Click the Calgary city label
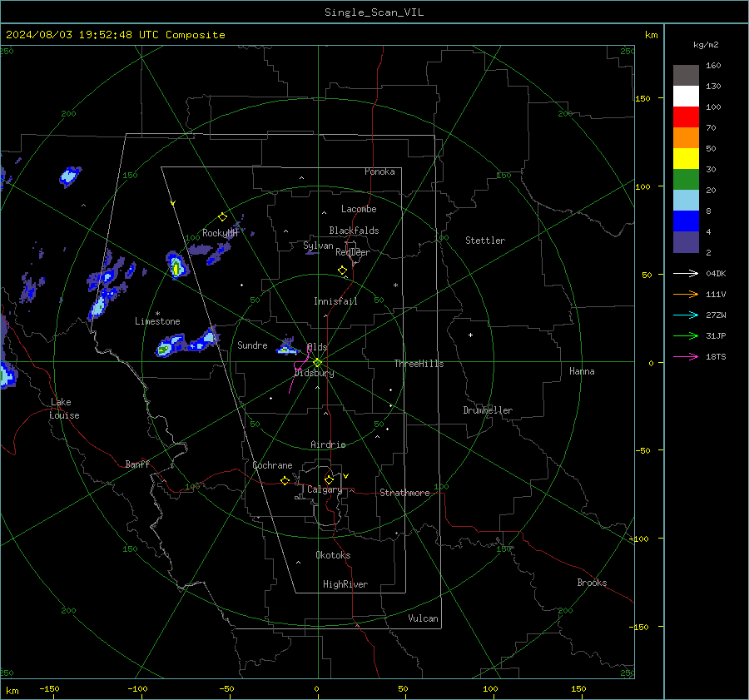Viewport: 749px width, 700px height. (325, 489)
